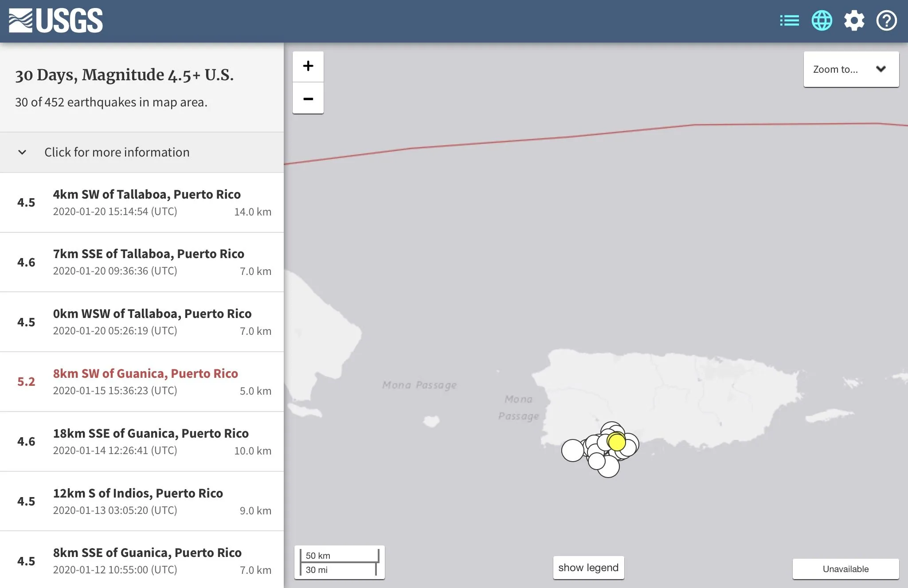Expand Click for more information section
The width and height of the screenshot is (908, 588).
coord(117,152)
